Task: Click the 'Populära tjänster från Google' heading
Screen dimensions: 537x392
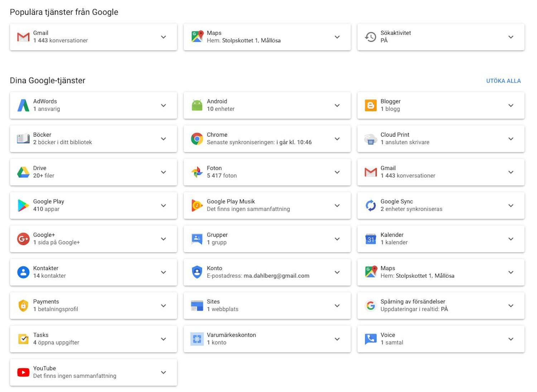Action: click(64, 12)
